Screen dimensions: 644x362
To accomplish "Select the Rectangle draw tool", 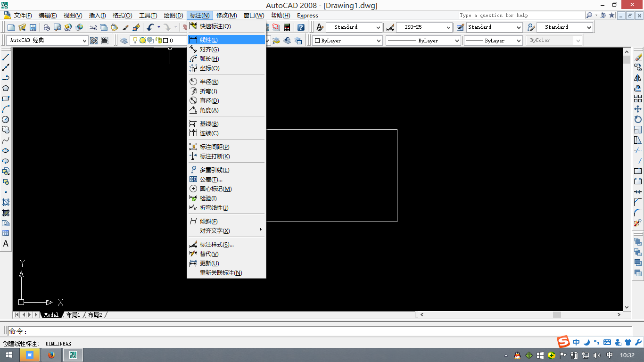I will coord(6,99).
